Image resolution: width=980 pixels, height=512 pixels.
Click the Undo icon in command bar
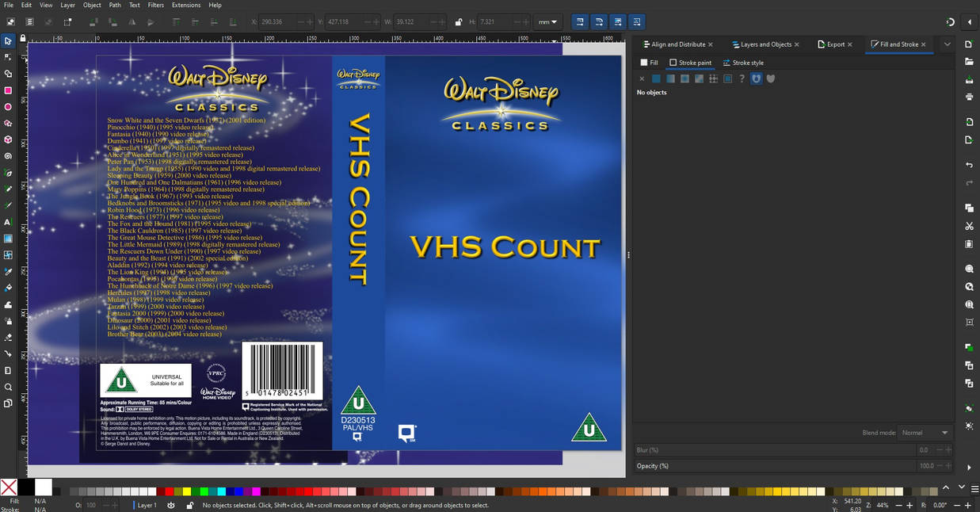(969, 165)
